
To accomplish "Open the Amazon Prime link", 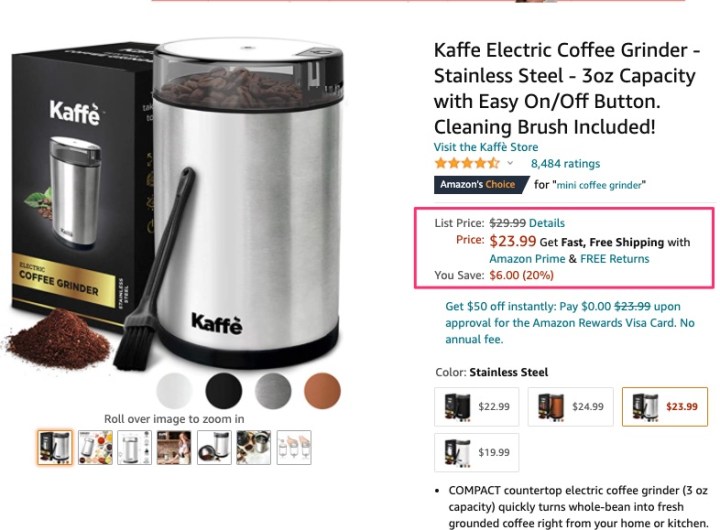I will 527,259.
